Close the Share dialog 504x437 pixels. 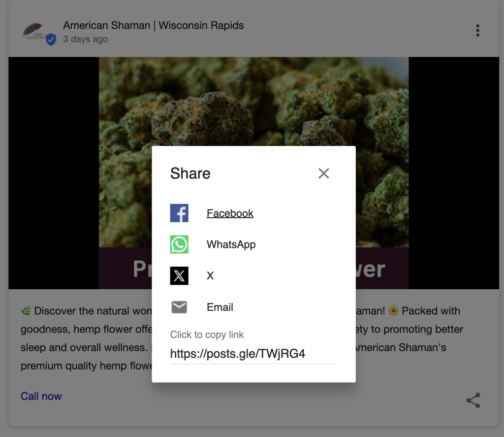tap(323, 173)
